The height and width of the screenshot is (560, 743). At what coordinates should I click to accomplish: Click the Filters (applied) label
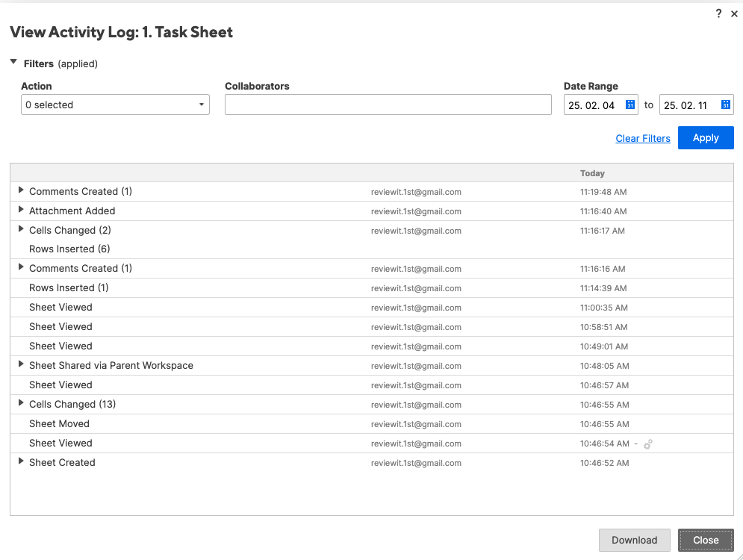tap(60, 64)
